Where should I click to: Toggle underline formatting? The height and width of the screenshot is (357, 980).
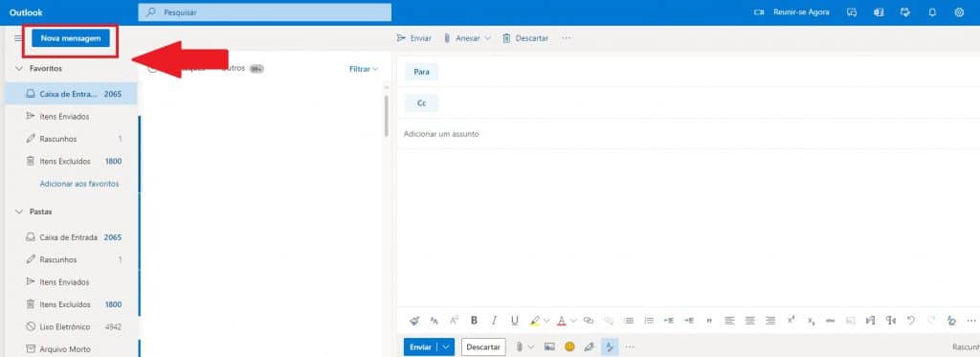click(x=514, y=320)
